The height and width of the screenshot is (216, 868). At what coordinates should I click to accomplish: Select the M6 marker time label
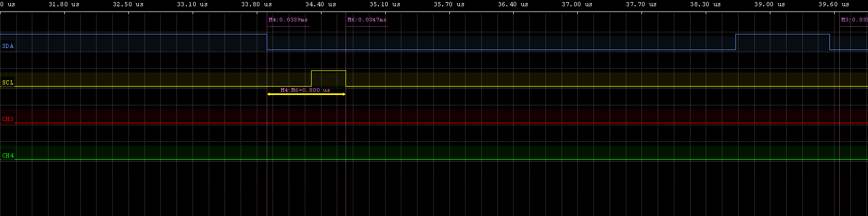[367, 20]
